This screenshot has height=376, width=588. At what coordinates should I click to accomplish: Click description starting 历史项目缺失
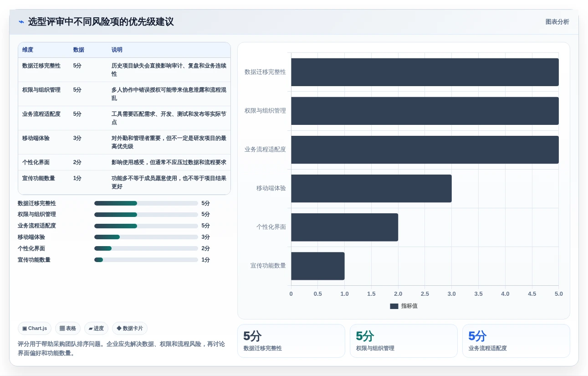pyautogui.click(x=169, y=70)
